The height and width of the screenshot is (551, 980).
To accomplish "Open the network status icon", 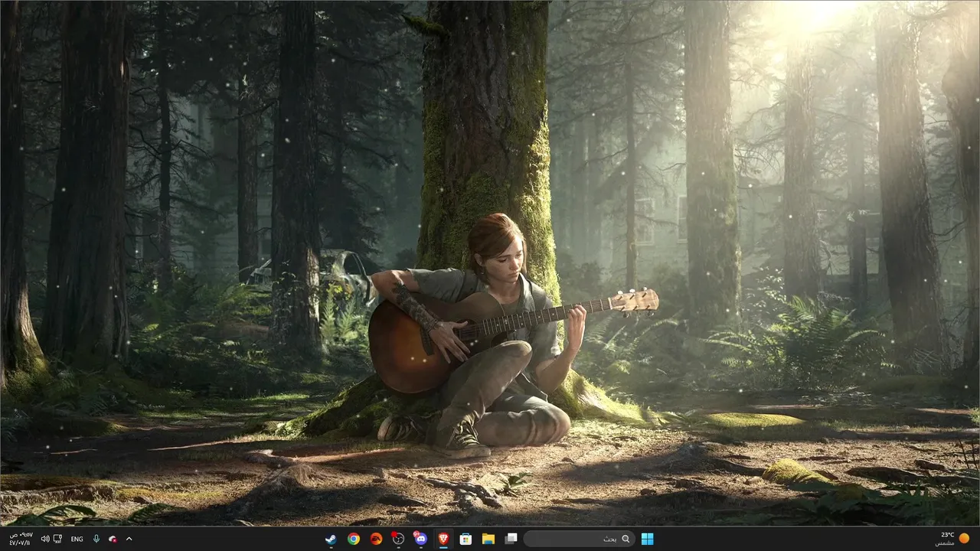I will [58, 539].
